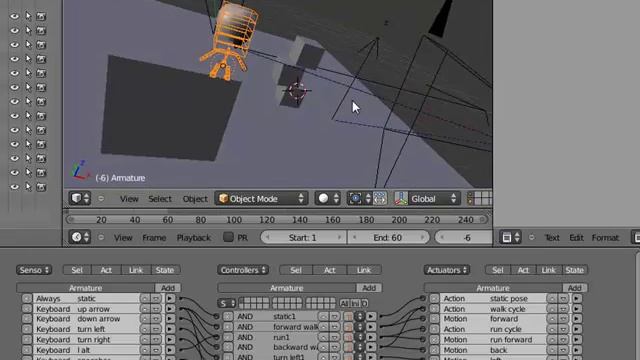The height and width of the screenshot is (360, 640).
Task: Move the 'walk cycle' actuator down
Action: click(x=563, y=309)
